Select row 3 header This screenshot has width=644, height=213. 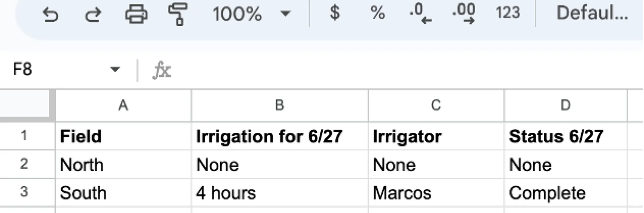(x=24, y=192)
